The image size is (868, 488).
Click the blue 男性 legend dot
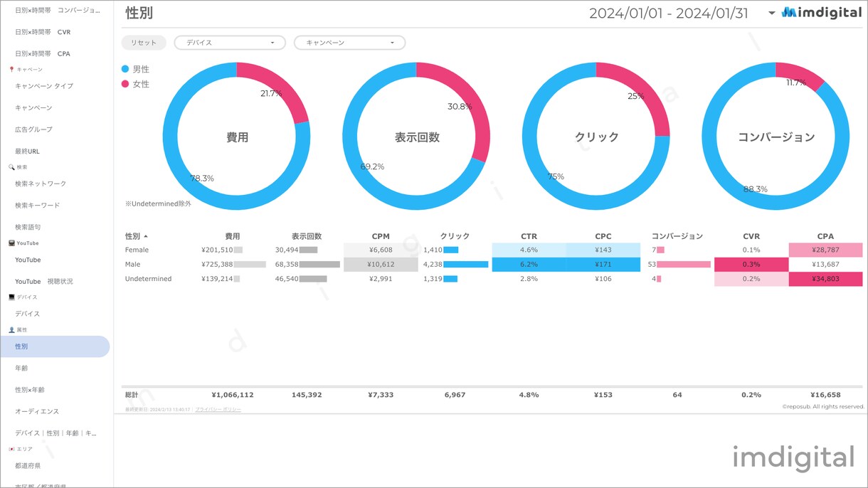tap(125, 69)
